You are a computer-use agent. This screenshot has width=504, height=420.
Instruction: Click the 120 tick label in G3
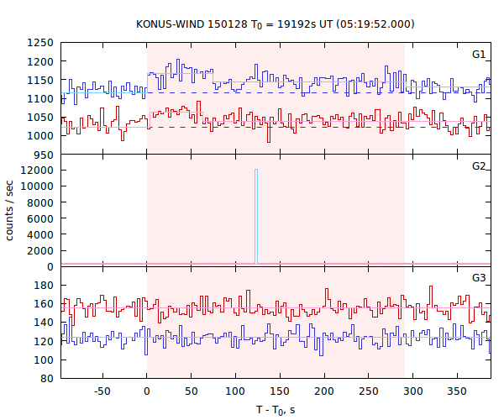[x=44, y=341]
